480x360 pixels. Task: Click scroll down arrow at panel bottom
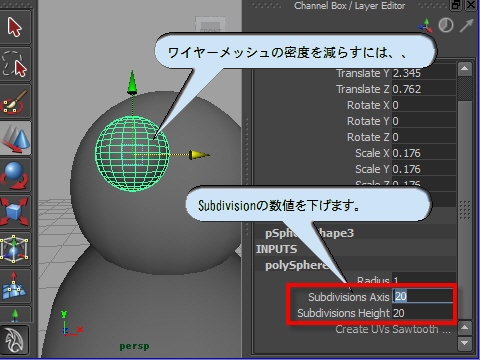pyautogui.click(x=465, y=343)
